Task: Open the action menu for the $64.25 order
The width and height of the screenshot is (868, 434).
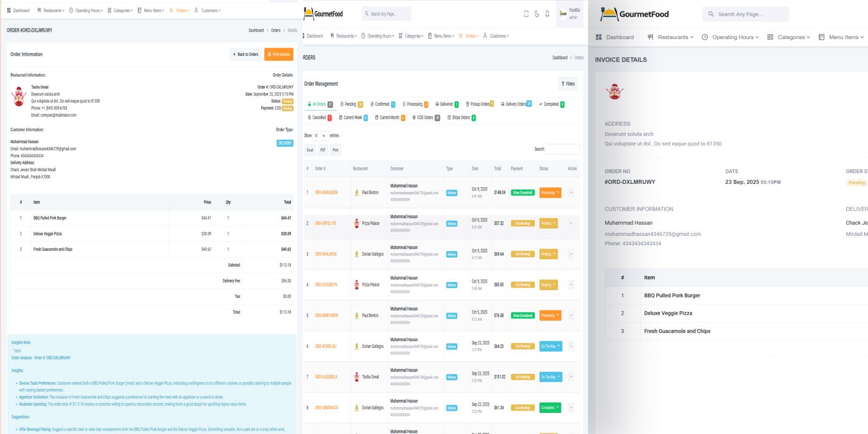Action: click(571, 346)
